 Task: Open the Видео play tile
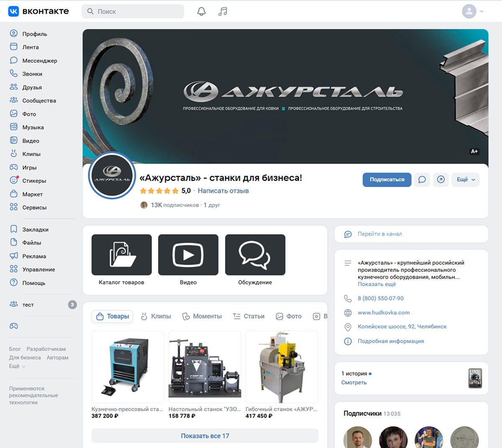point(188,255)
